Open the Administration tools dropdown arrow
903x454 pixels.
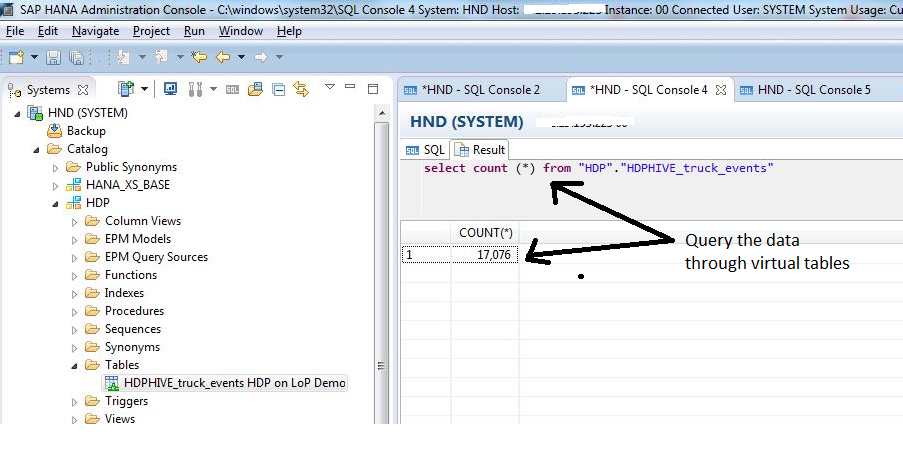(x=213, y=89)
